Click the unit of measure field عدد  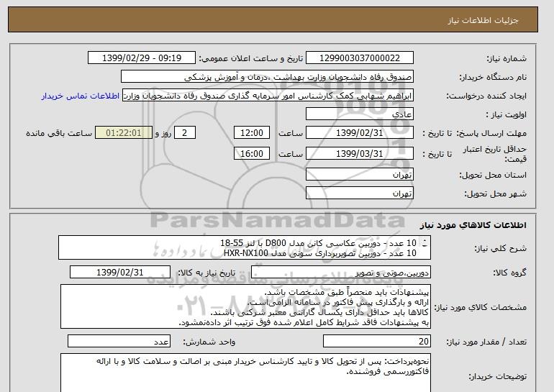point(119,342)
